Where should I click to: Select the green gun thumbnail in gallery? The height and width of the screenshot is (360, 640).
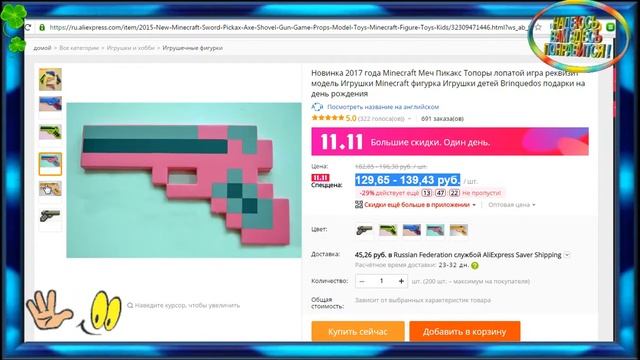tap(50, 132)
